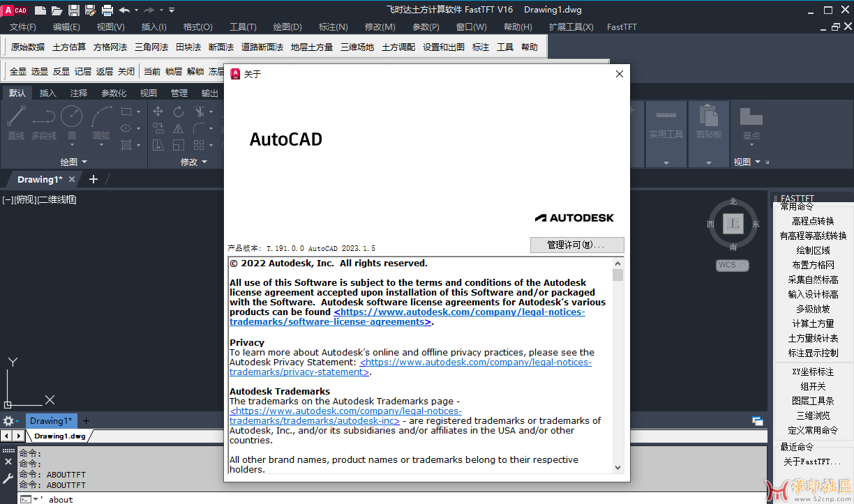
Task: Switch to the 插入 ribbon tab
Action: point(48,93)
